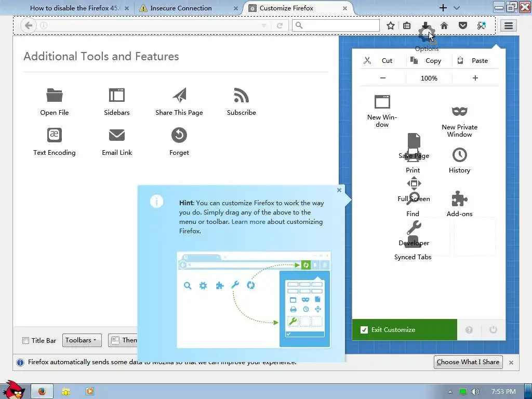Open a new tab with plus button
532x399 pixels.
tap(443, 8)
